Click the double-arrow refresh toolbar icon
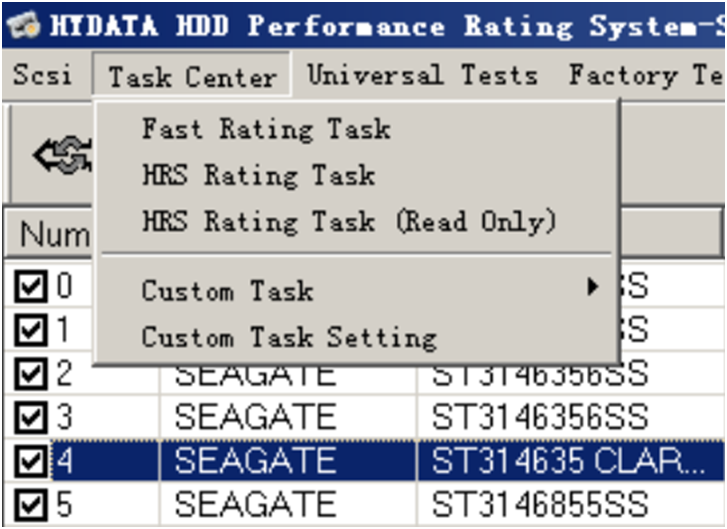 [63, 155]
